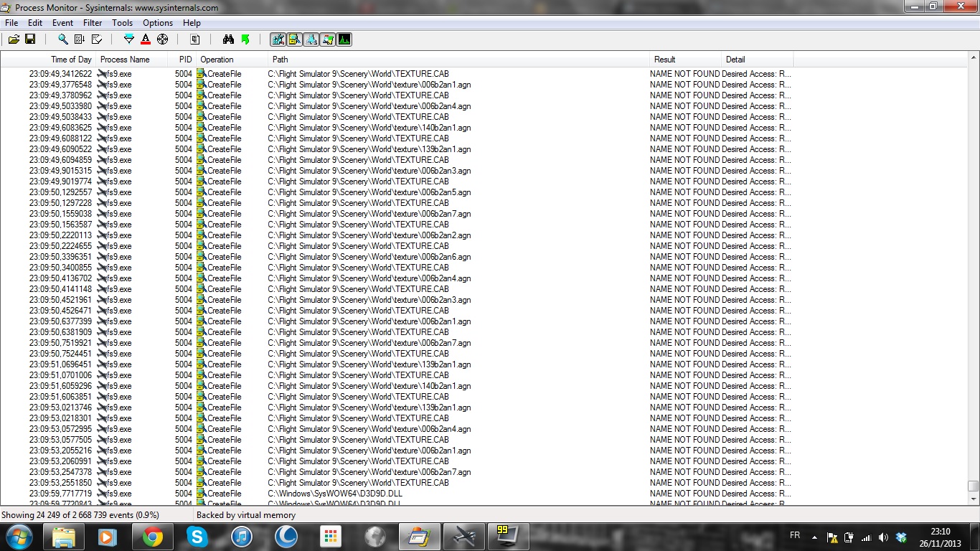Click the Save toolbar icon
980x551 pixels.
pos(30,39)
